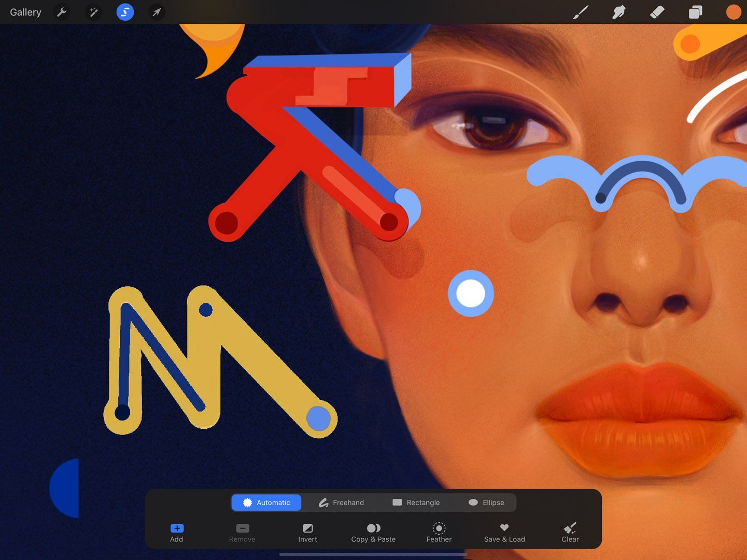Enable Automatic selection mode

(x=266, y=502)
